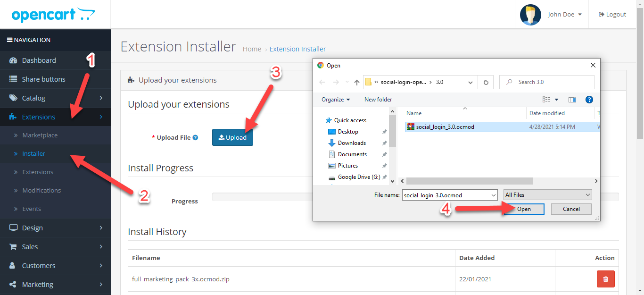This screenshot has width=644, height=295.
Task: Click Cancel in the Open dialog
Action: (571, 209)
